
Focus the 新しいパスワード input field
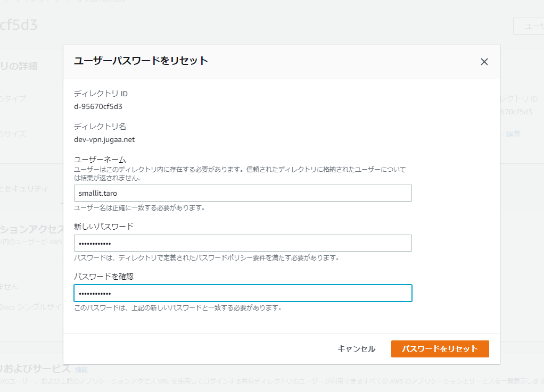[243, 243]
